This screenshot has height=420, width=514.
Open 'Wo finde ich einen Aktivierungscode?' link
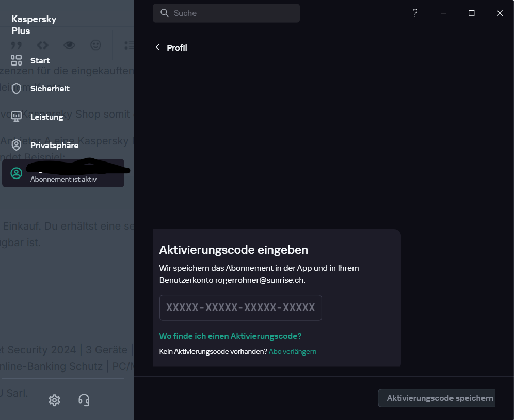click(231, 336)
